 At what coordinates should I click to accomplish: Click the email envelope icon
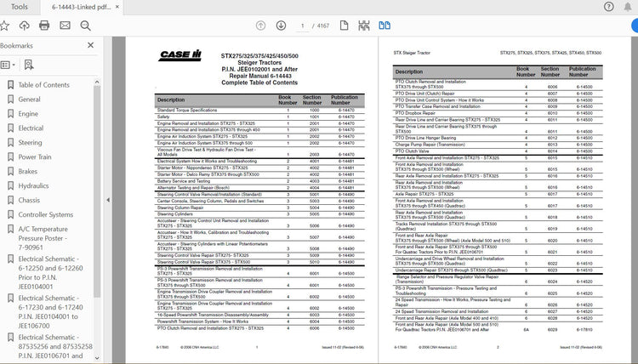coord(66,26)
